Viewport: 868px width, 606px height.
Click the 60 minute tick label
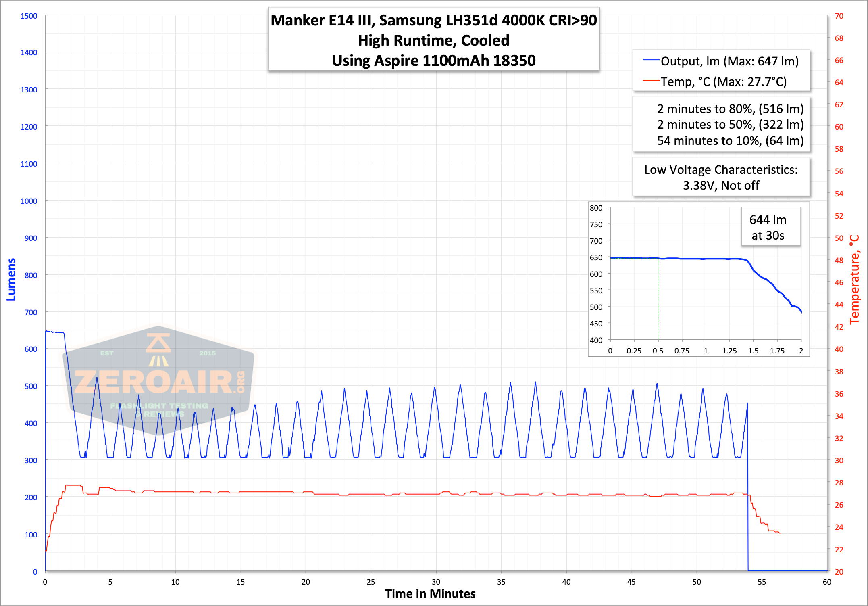coord(827,582)
